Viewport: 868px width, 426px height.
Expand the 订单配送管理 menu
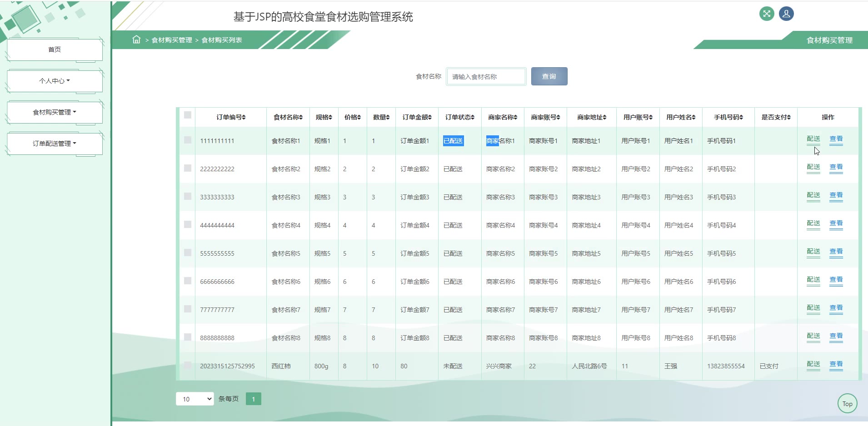coord(55,144)
